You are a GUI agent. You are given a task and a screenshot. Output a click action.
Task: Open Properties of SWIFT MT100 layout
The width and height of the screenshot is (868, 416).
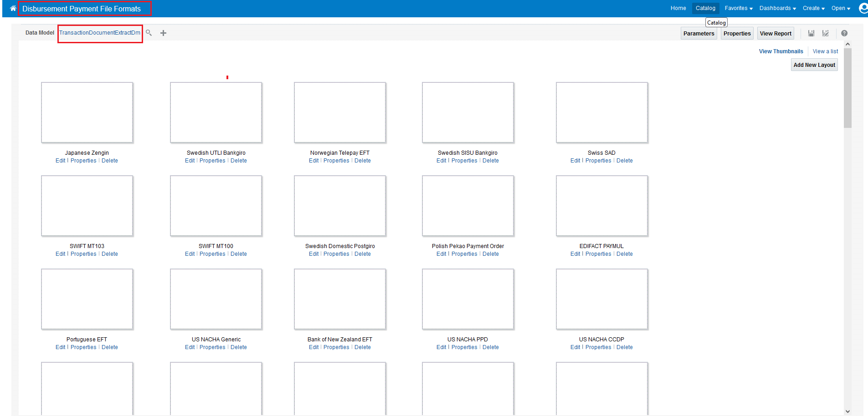click(x=212, y=254)
